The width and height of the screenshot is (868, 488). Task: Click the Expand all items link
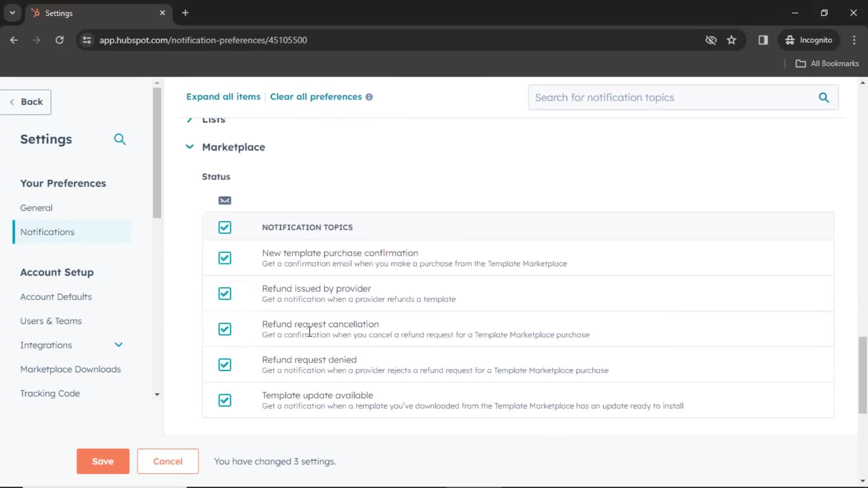pos(224,97)
